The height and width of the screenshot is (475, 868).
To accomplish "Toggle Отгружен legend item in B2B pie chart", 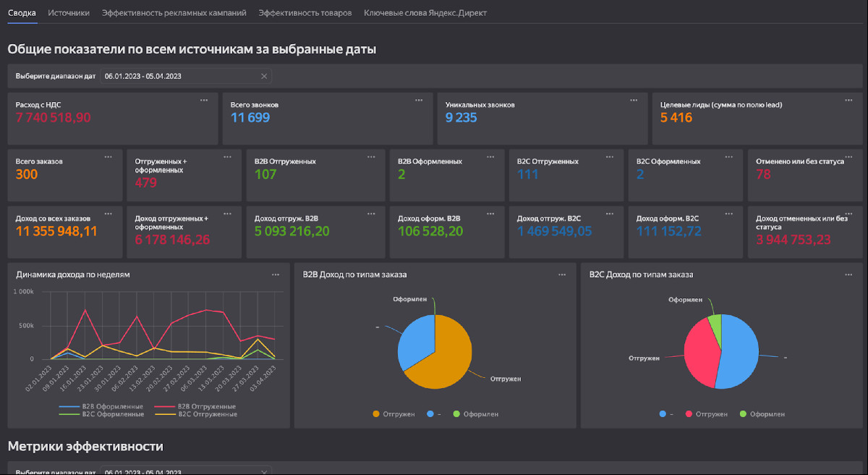I will coord(394,414).
